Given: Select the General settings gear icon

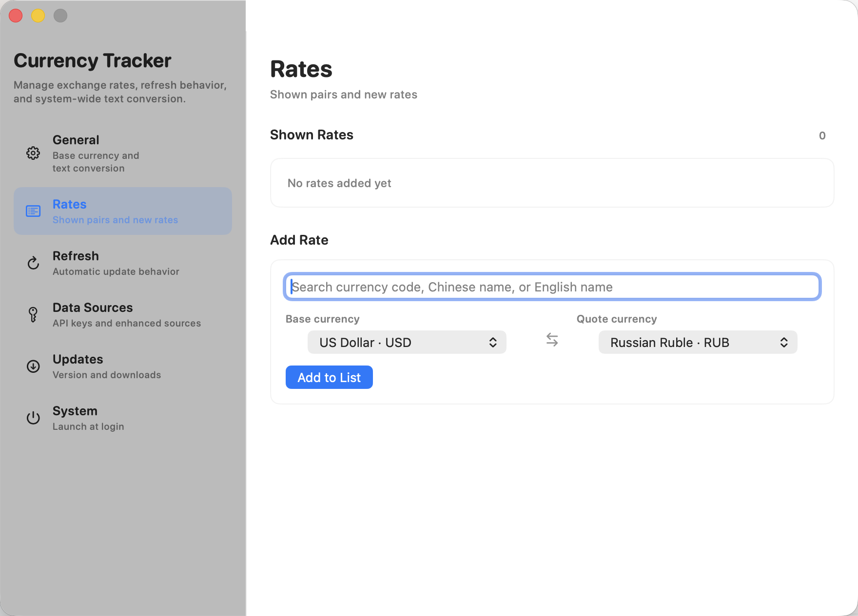Looking at the screenshot, I should click(33, 153).
